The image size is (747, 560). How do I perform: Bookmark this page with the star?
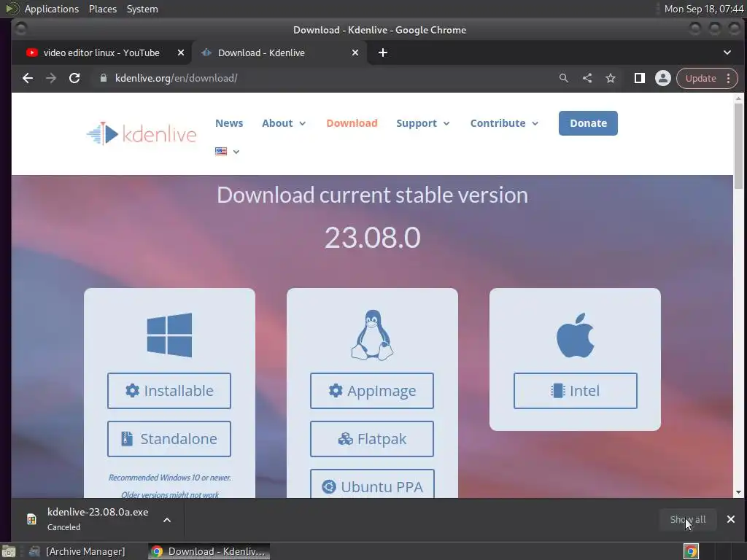(611, 78)
